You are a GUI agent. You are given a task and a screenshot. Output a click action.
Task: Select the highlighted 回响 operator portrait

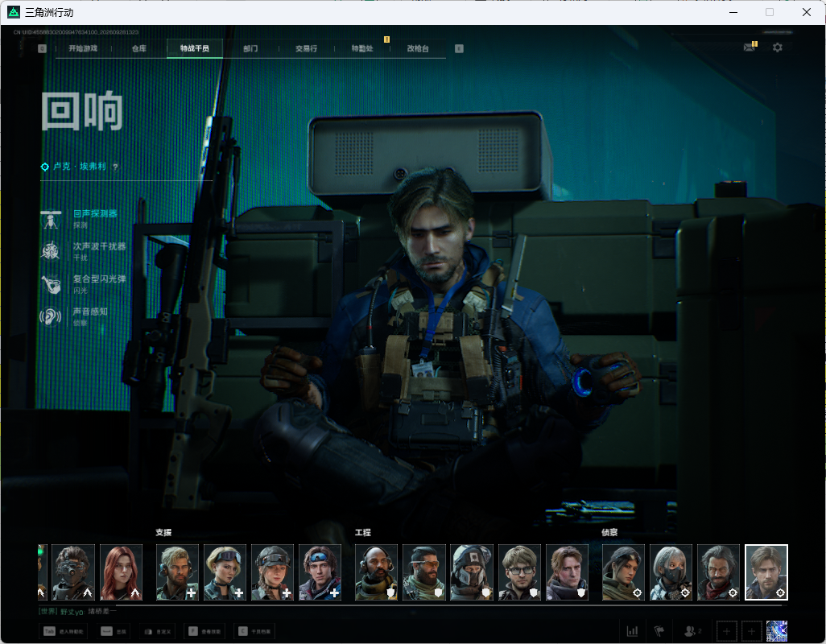coord(766,572)
